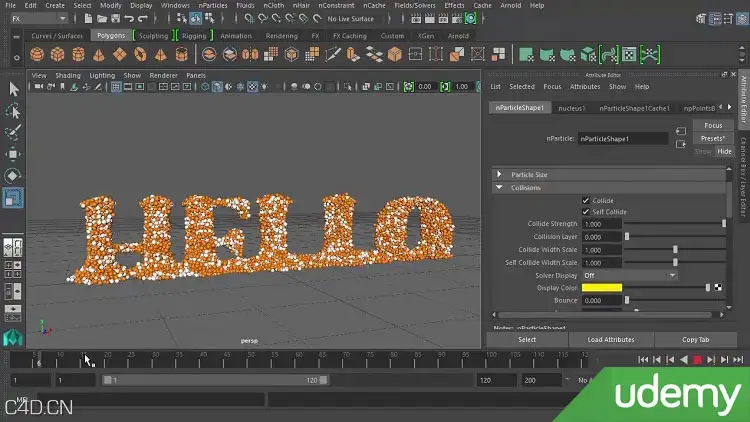Image resolution: width=750 pixels, height=422 pixels.
Task: Switch to the nucleus1 tab
Action: point(572,108)
